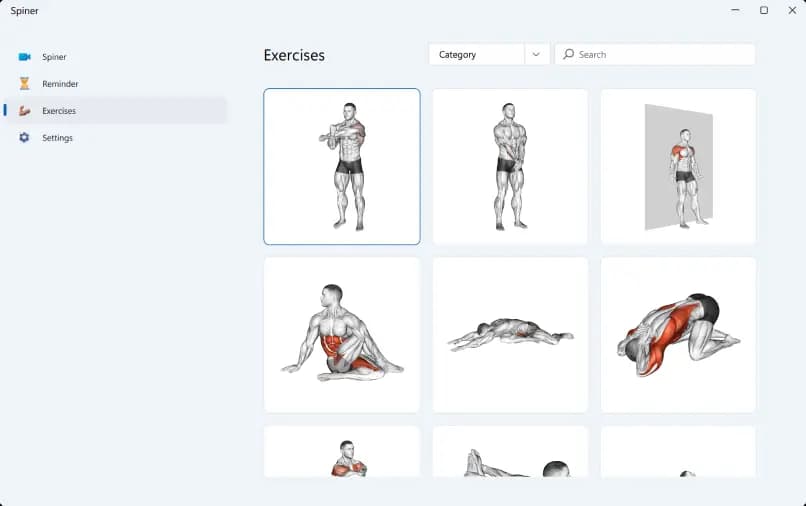This screenshot has height=506, width=806.
Task: Click the Reminder hourglass icon
Action: coord(24,83)
